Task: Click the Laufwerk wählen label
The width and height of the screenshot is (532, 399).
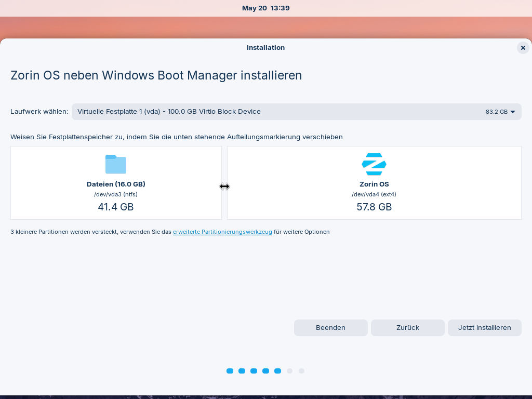Action: [x=39, y=112]
